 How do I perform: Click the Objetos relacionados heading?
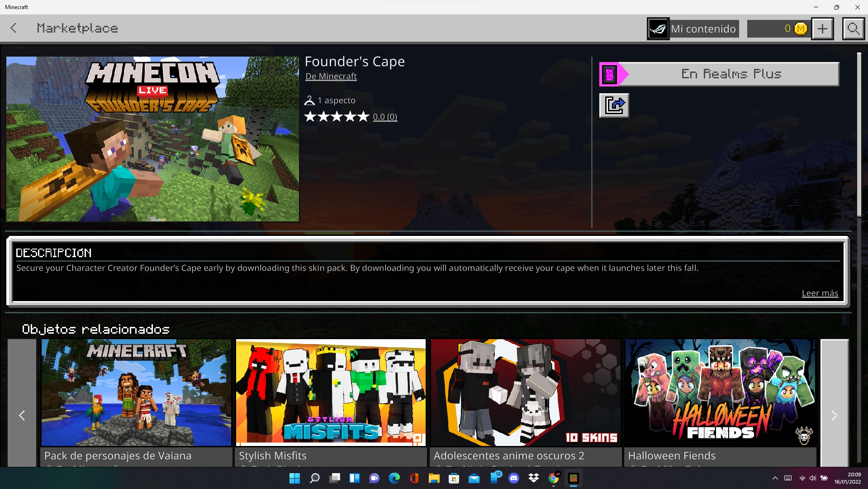tap(96, 329)
